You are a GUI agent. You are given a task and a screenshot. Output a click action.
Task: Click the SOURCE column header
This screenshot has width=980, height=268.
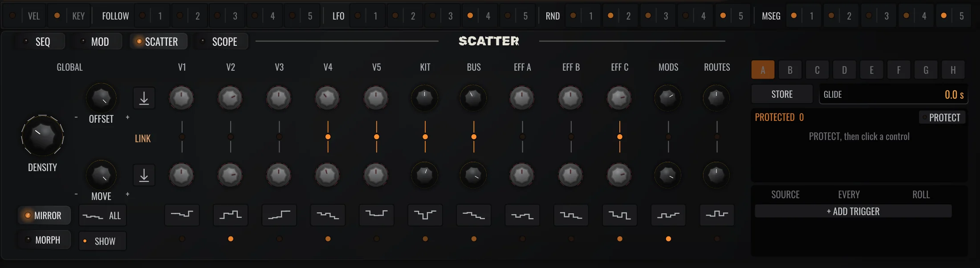point(785,195)
